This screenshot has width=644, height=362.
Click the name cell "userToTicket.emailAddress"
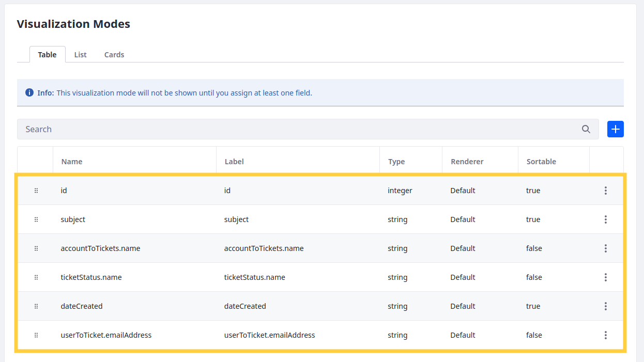click(x=106, y=335)
